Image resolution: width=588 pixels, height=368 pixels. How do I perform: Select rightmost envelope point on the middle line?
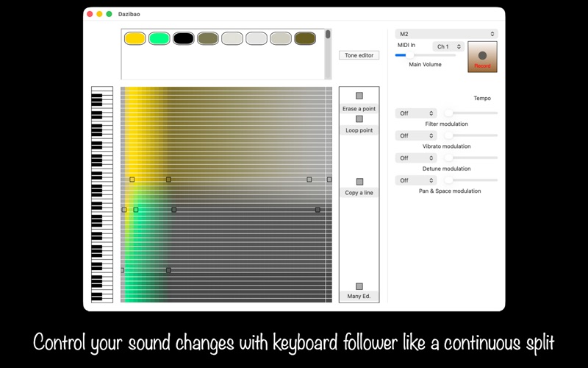click(318, 210)
